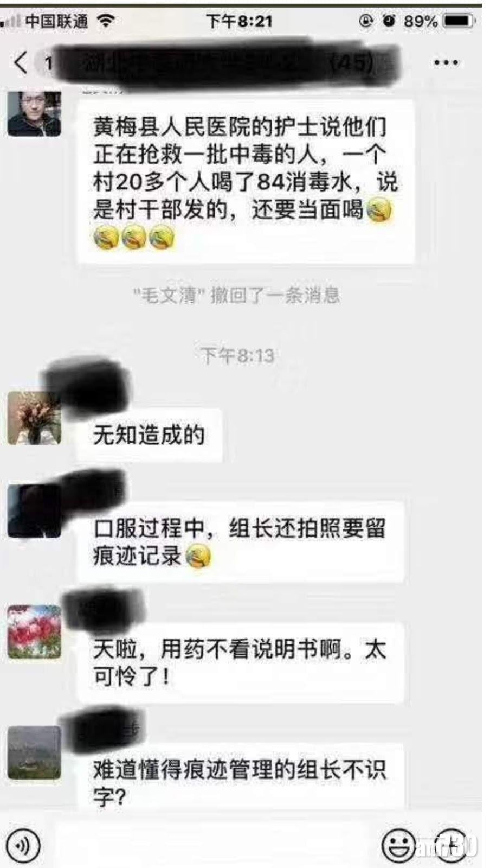Tap the battery indicator in status bar
490x868 pixels.
pyautogui.click(x=459, y=21)
